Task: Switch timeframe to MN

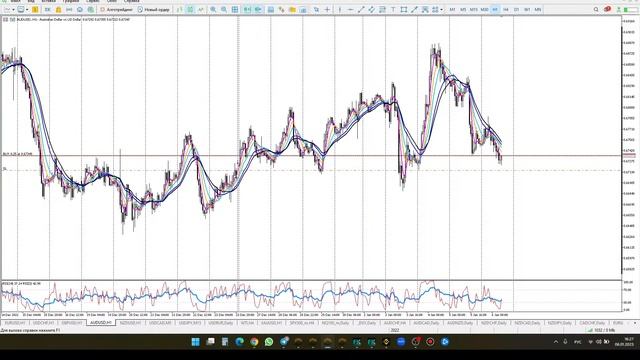Action: click(x=538, y=9)
